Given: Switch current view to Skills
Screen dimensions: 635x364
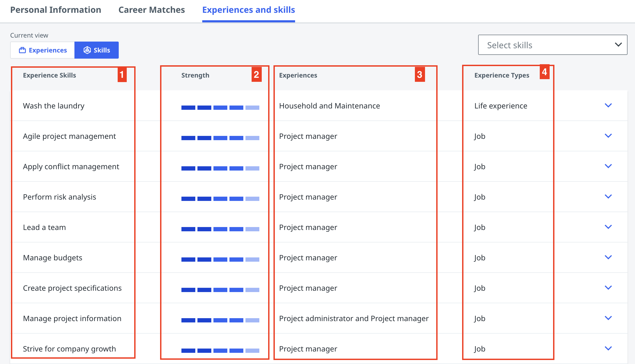Looking at the screenshot, I should [97, 50].
